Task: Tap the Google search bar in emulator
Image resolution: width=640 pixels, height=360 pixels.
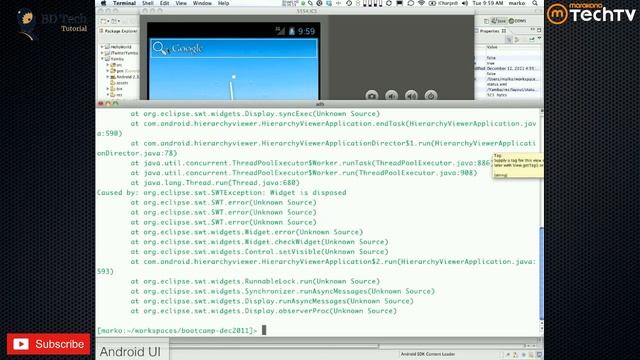Action: click(x=234, y=48)
